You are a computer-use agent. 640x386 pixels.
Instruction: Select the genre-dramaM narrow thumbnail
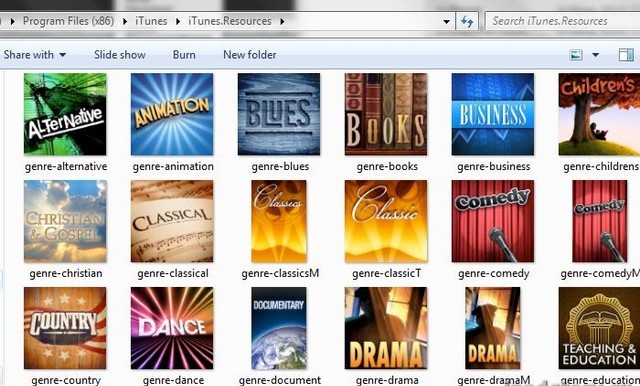[x=493, y=328]
